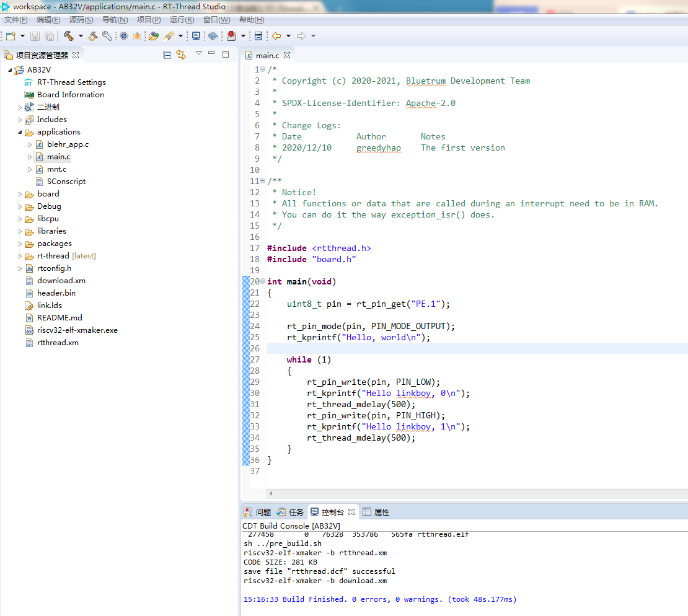Close the 项目资源管理器 tab

pyautogui.click(x=76, y=55)
